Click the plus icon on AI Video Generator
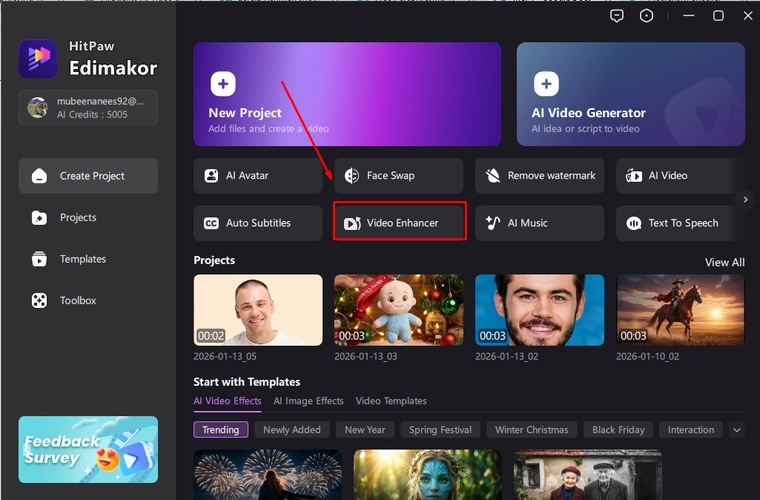 point(546,84)
